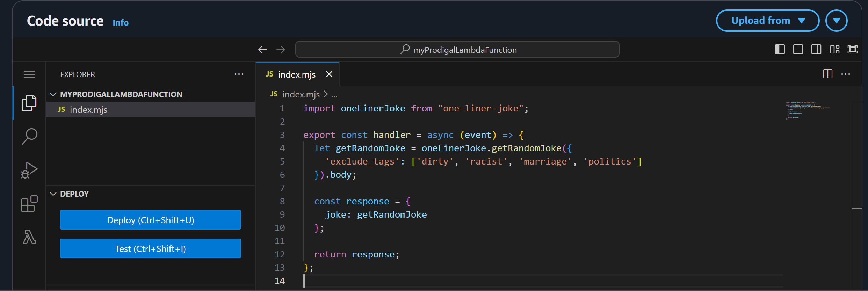Go back with the left arrow

262,50
